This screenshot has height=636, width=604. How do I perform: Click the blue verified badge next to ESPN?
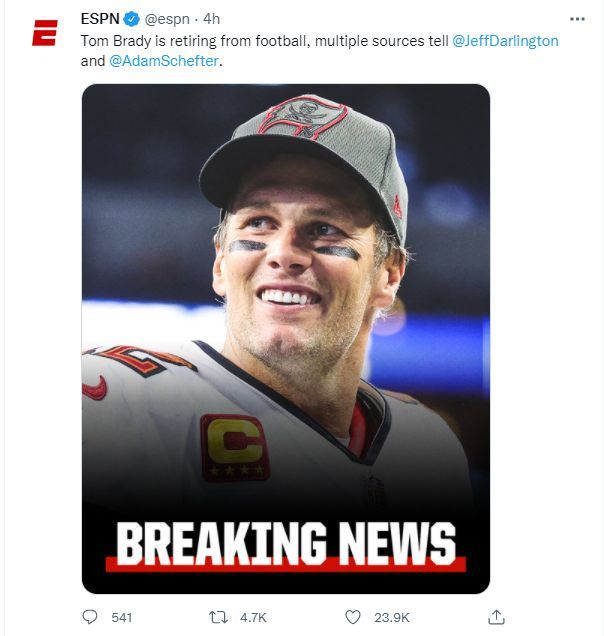(x=131, y=19)
